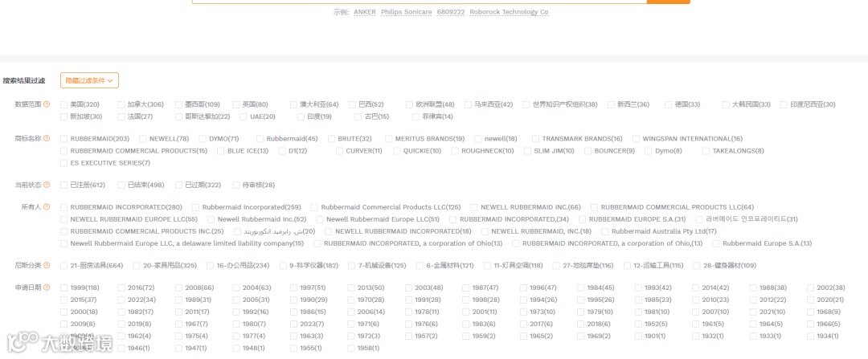Check the 已注册(612) status checkbox
Screen dimensions: 868x359
pos(64,186)
